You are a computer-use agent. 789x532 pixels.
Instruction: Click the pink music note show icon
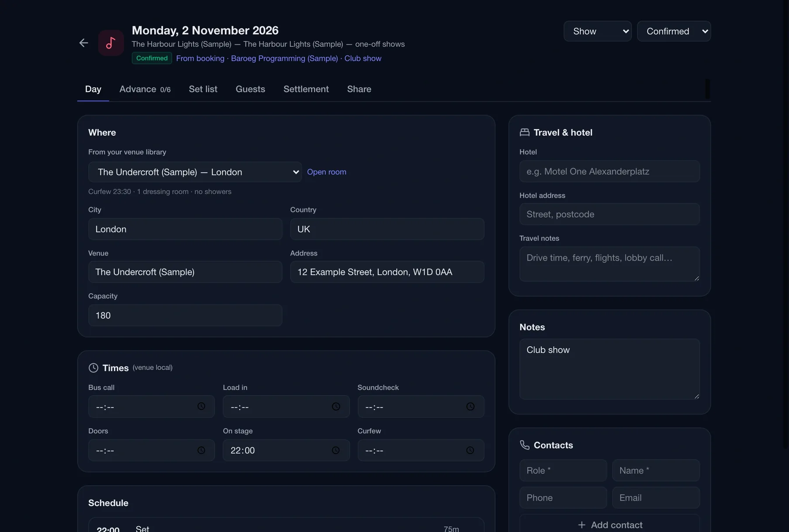click(111, 43)
